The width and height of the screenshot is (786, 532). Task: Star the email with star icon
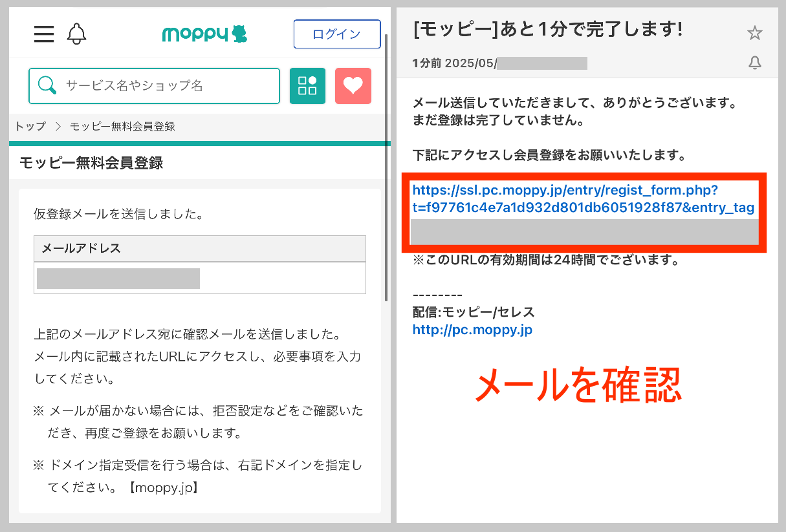(755, 32)
